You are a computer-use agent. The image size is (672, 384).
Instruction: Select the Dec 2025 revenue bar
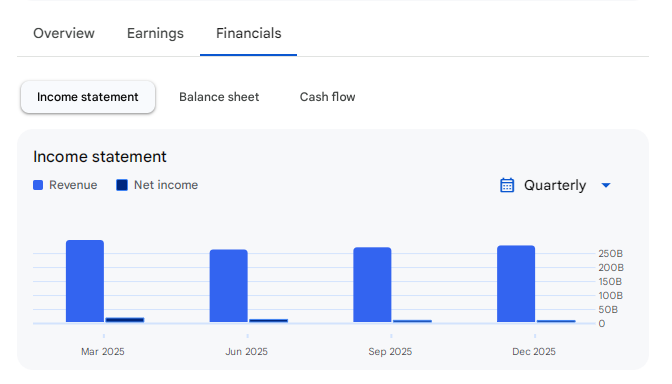[x=516, y=284]
